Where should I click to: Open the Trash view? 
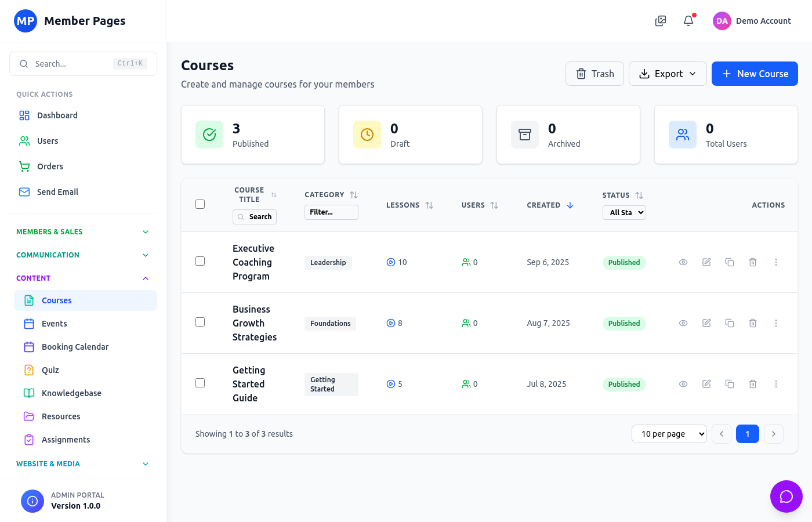point(594,74)
